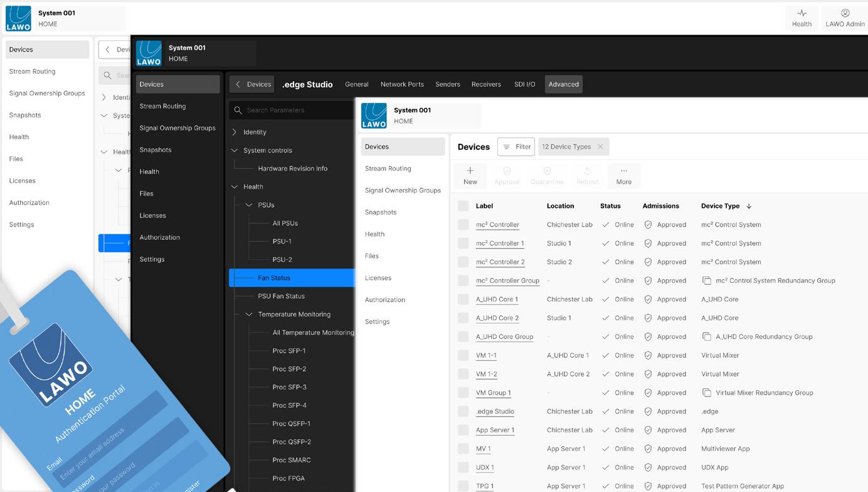This screenshot has height=492, width=868.
Task: Click the Online checkmark in App Server 1 row
Action: [x=605, y=430]
